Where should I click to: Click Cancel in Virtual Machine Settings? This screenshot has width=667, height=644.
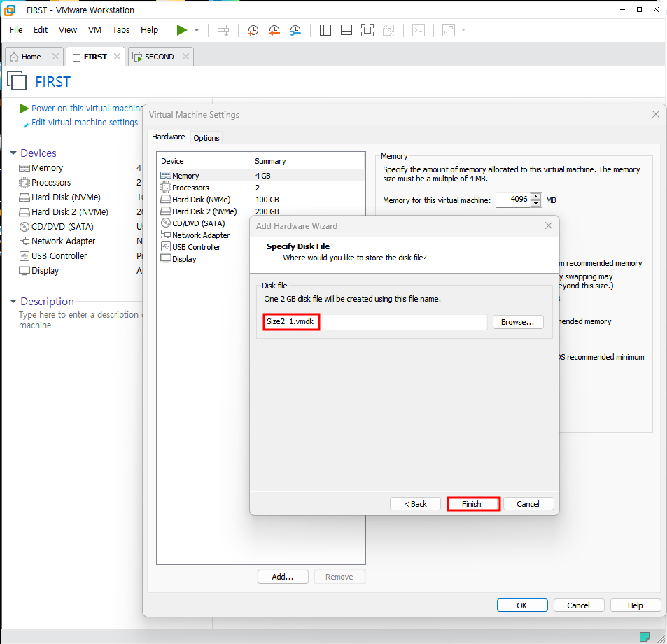pos(579,605)
